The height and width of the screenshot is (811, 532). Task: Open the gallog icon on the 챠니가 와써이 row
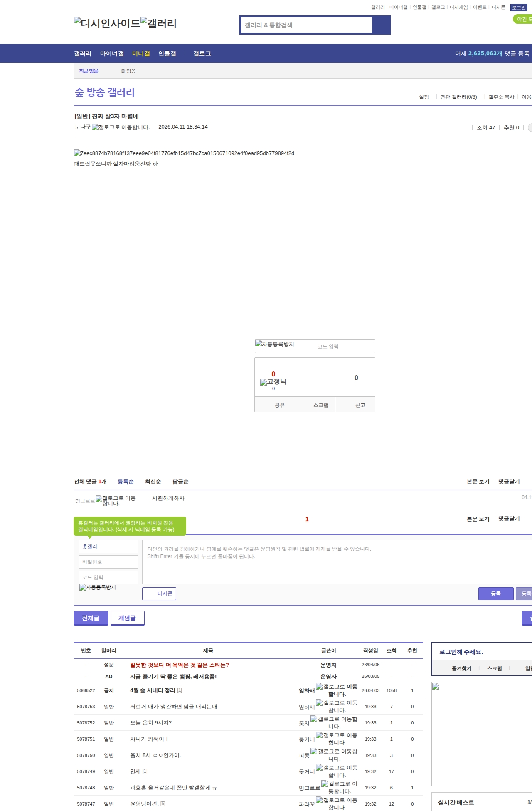point(337,739)
